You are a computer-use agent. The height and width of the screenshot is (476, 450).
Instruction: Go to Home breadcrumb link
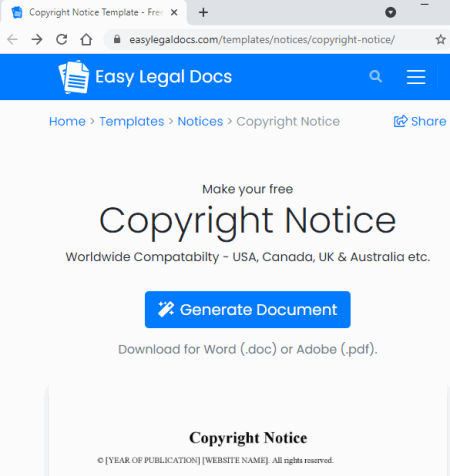coord(67,121)
